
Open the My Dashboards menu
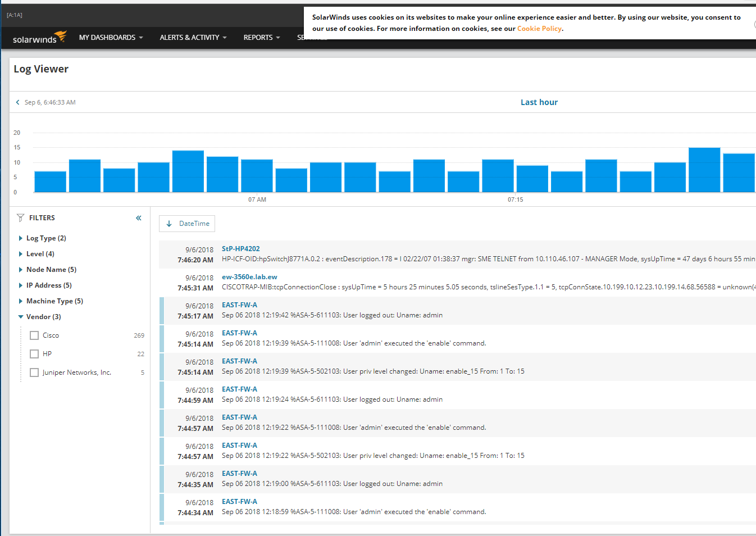pyautogui.click(x=111, y=38)
